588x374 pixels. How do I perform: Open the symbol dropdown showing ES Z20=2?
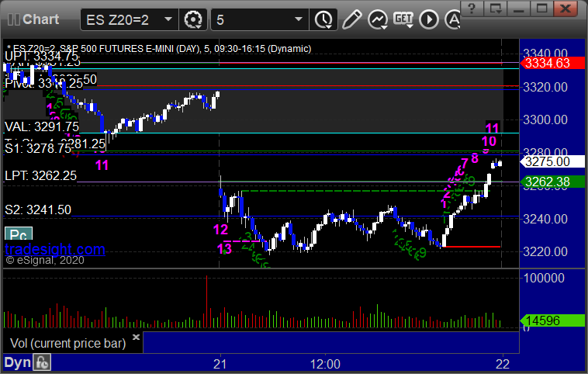pos(129,19)
